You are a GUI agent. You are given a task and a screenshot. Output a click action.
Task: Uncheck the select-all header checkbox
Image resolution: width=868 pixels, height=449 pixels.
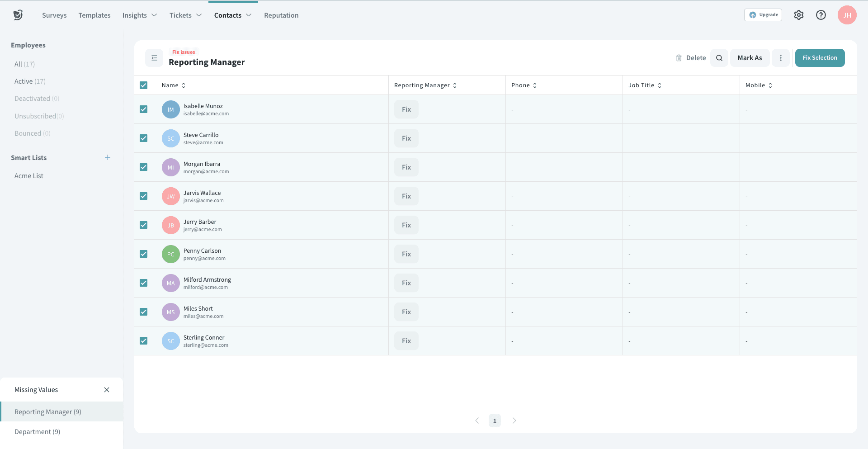(144, 85)
